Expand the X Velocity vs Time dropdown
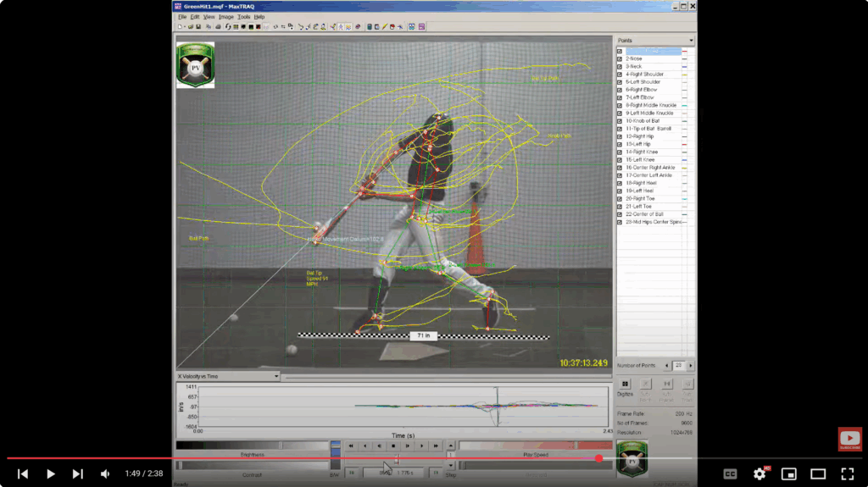This screenshot has width=868, height=487. pos(276,376)
